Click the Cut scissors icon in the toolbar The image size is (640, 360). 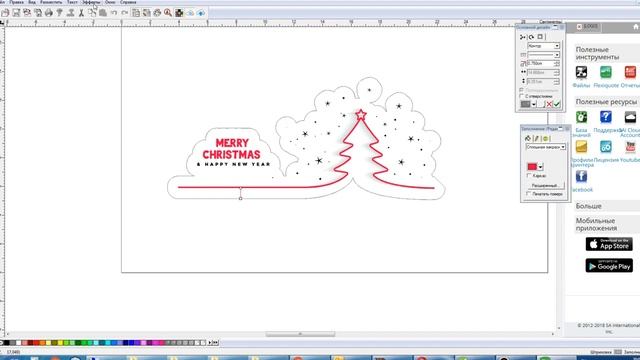(x=81, y=13)
